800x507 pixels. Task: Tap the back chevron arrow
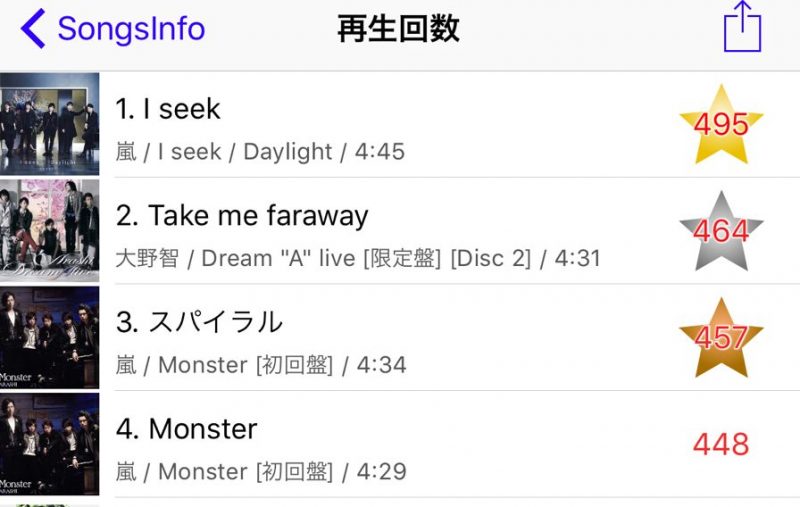tap(33, 29)
